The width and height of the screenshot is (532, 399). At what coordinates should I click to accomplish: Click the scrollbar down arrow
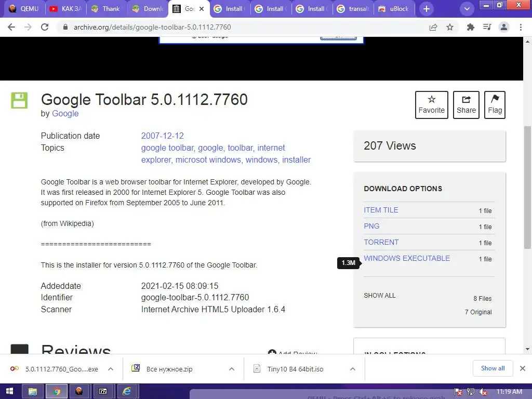pos(527,349)
